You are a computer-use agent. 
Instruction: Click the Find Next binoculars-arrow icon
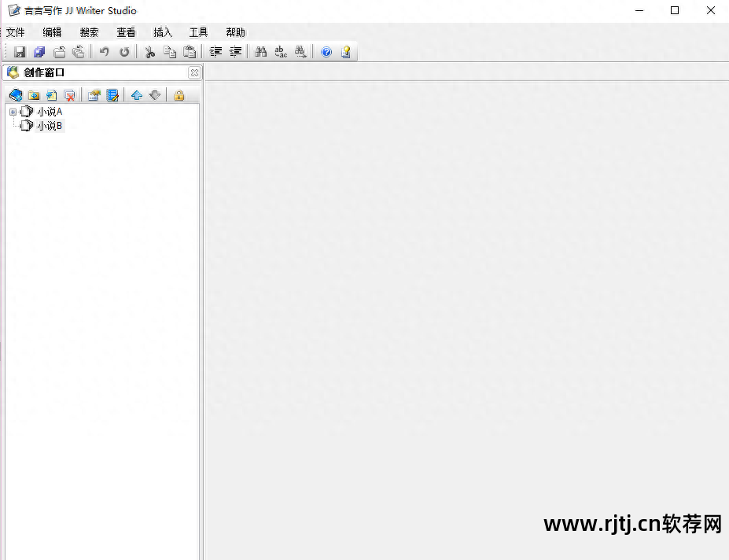(301, 52)
